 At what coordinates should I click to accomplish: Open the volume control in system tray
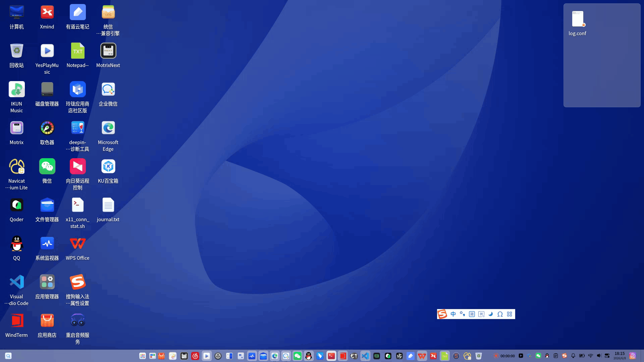click(x=599, y=356)
